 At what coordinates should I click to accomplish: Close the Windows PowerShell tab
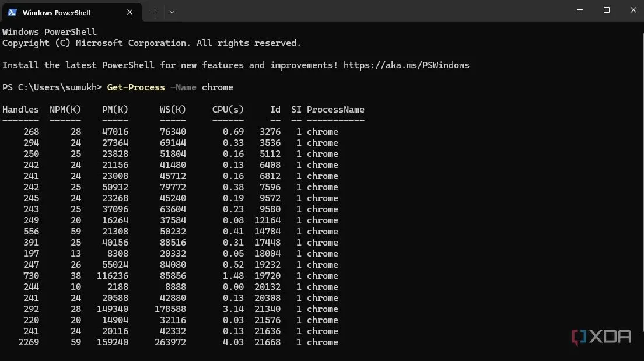point(129,12)
